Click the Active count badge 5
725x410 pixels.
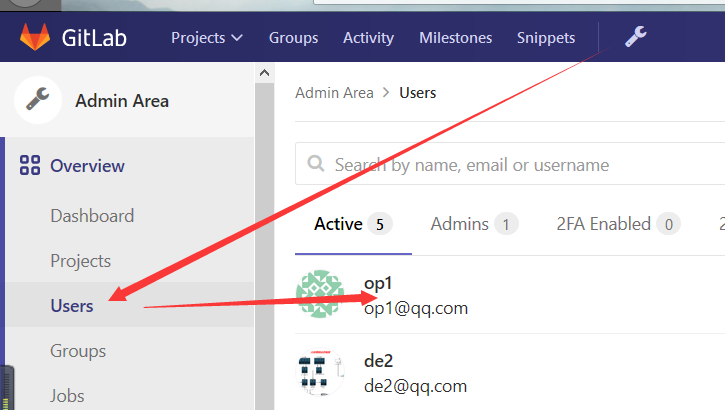380,225
